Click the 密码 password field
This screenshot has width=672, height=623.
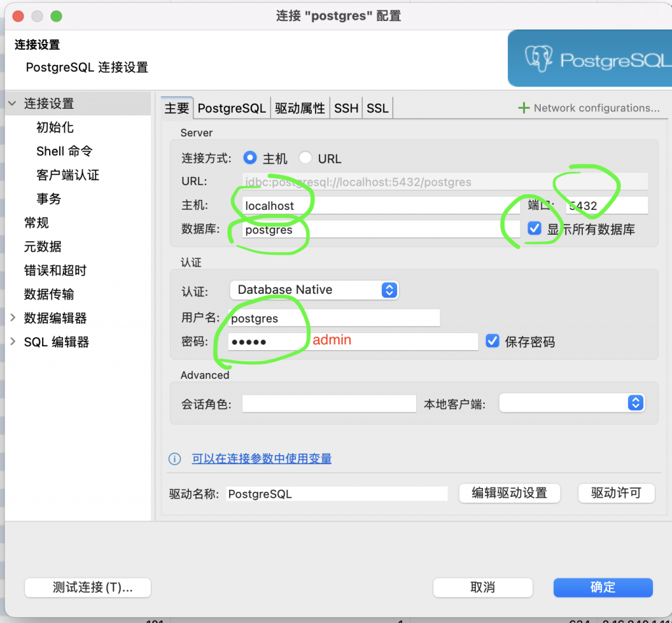(x=352, y=342)
